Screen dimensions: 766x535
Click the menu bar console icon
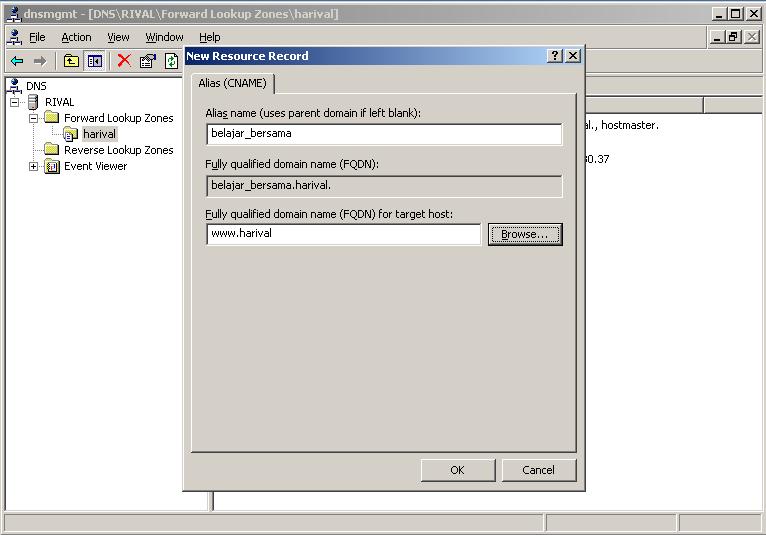(x=15, y=37)
